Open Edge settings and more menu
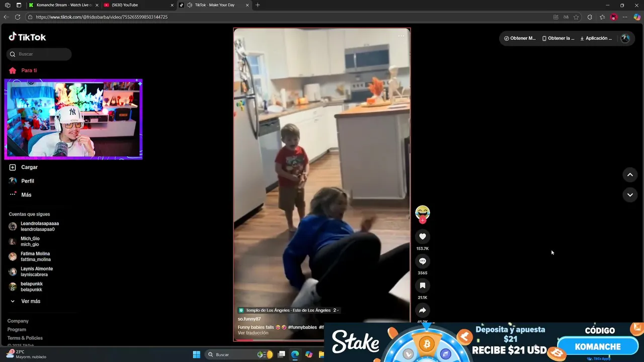644x362 pixels. click(x=625, y=17)
